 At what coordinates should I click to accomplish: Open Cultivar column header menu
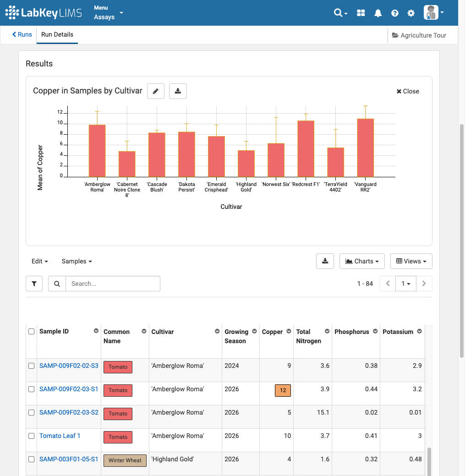coord(217,331)
